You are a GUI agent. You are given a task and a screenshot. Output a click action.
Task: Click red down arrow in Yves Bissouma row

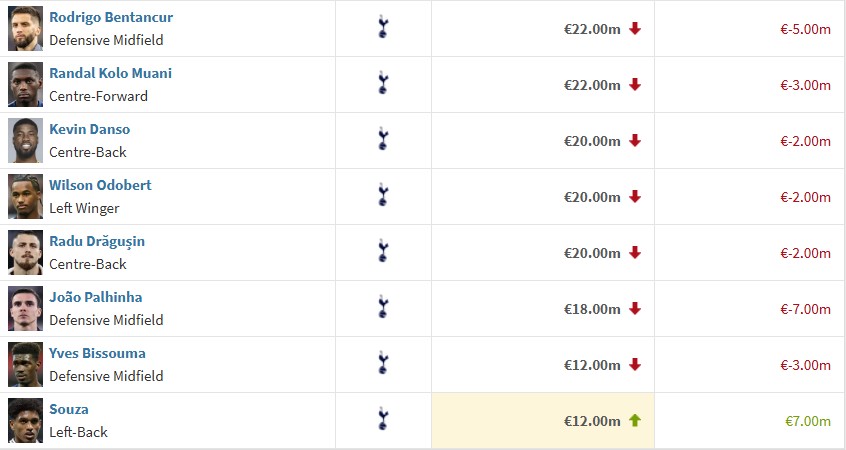click(634, 365)
